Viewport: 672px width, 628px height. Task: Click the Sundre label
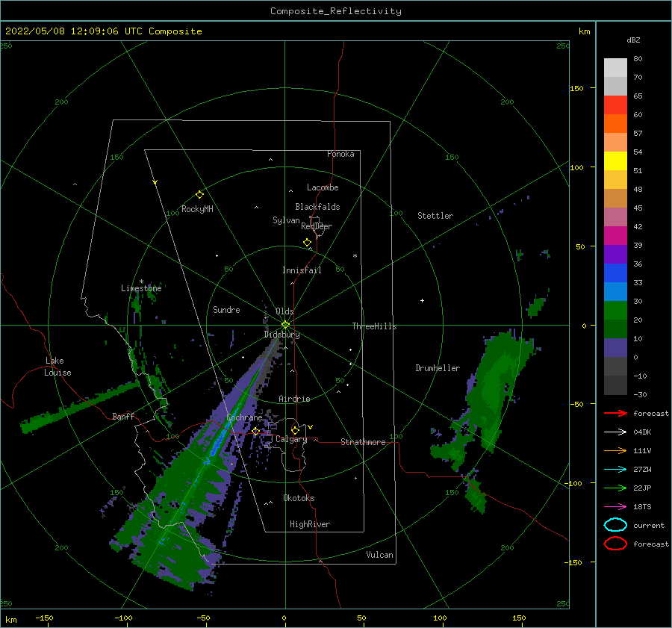226,309
